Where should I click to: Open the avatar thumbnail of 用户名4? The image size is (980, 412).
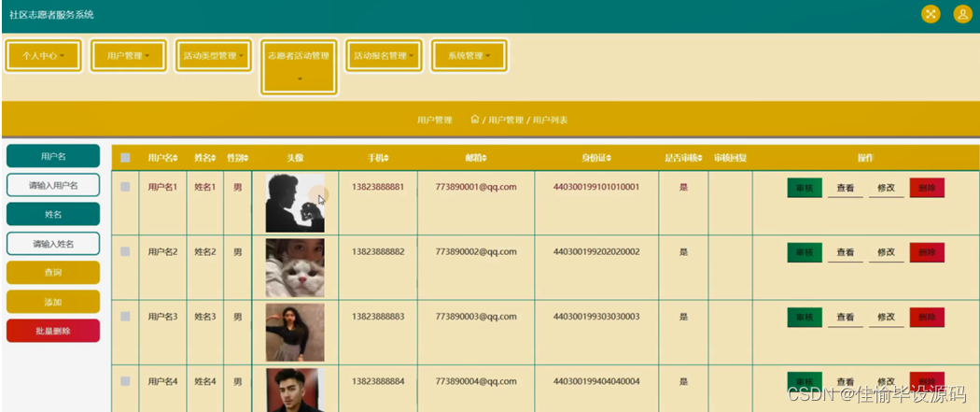pyautogui.click(x=295, y=391)
